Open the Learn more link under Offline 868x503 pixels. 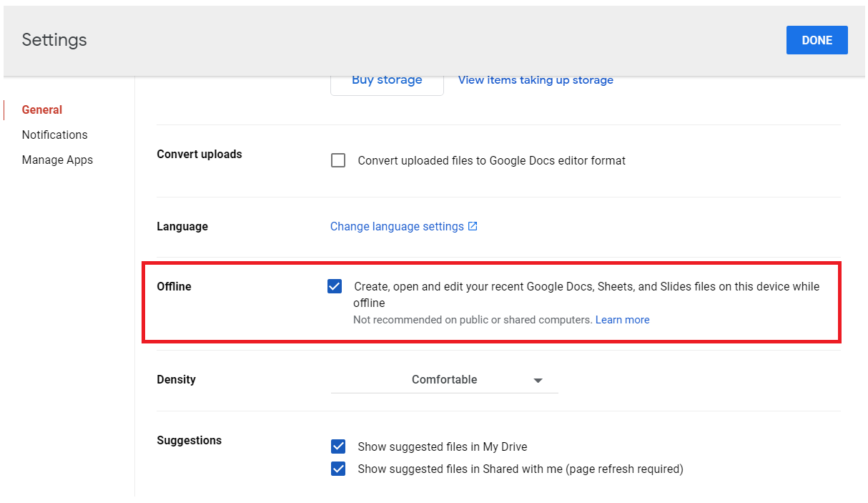click(x=622, y=320)
